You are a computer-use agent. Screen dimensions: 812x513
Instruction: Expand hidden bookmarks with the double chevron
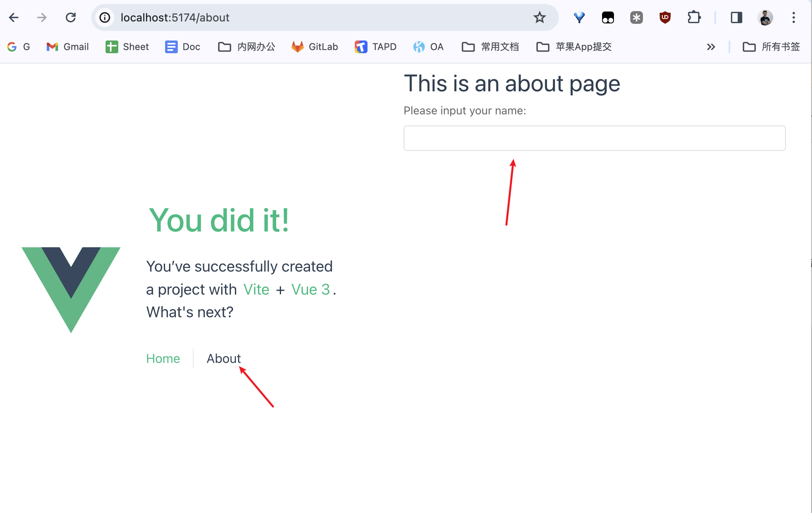pos(711,47)
